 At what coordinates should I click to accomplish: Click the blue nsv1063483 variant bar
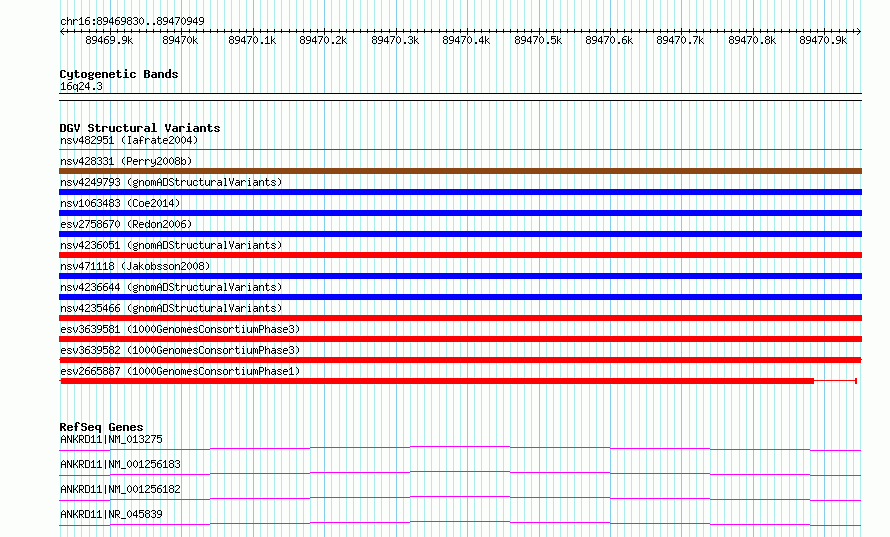(460, 213)
